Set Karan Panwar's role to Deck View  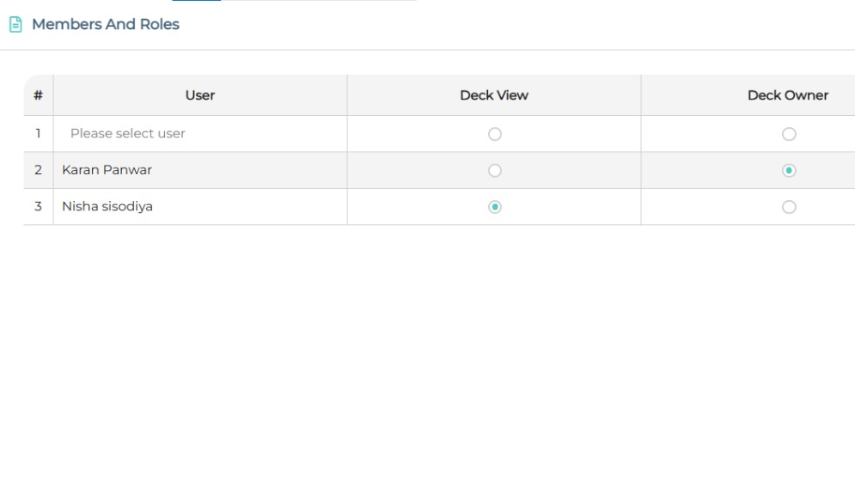tap(494, 171)
